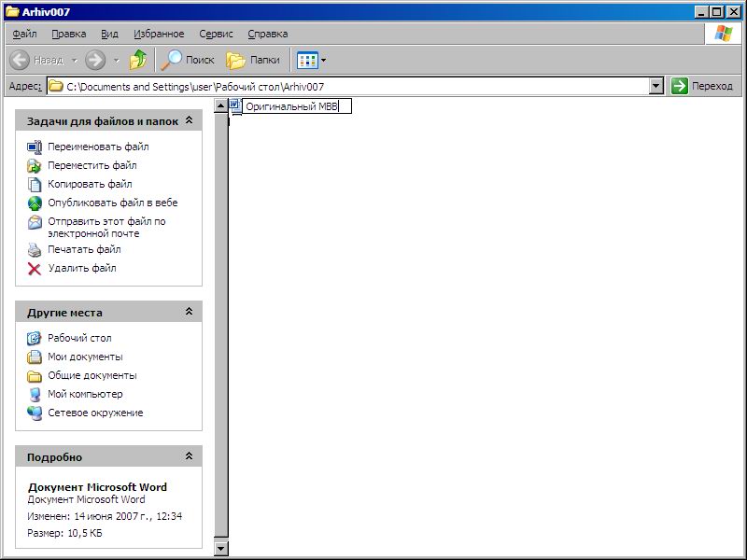Click the task pane scroll up arrow
This screenshot has width=747, height=560.
pyautogui.click(x=220, y=105)
